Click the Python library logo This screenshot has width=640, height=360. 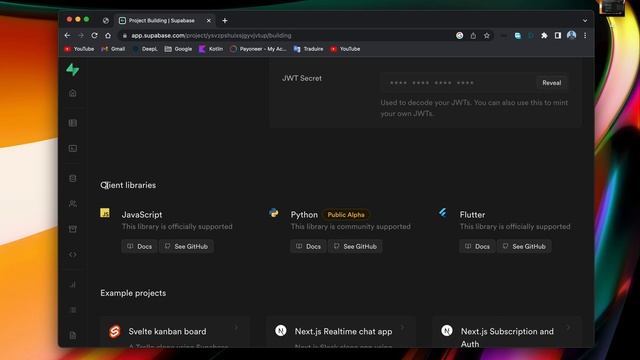(274, 213)
